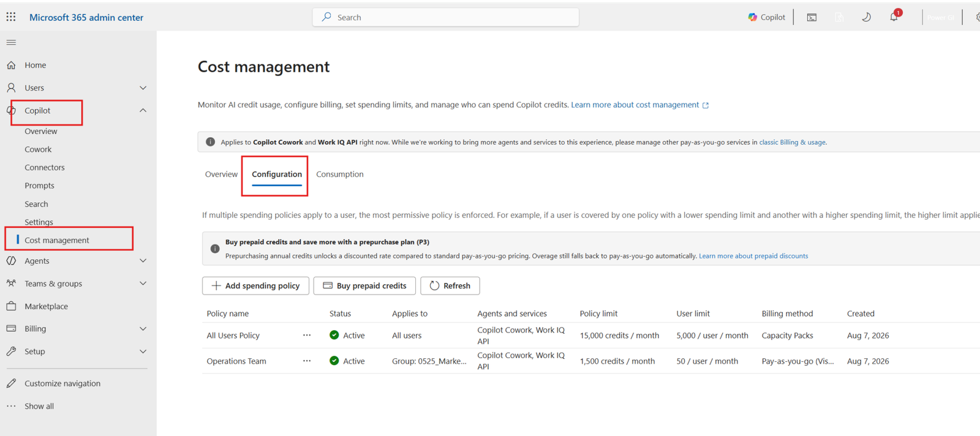Open Cowork in the sidebar
This screenshot has height=436, width=980.
pos(38,149)
